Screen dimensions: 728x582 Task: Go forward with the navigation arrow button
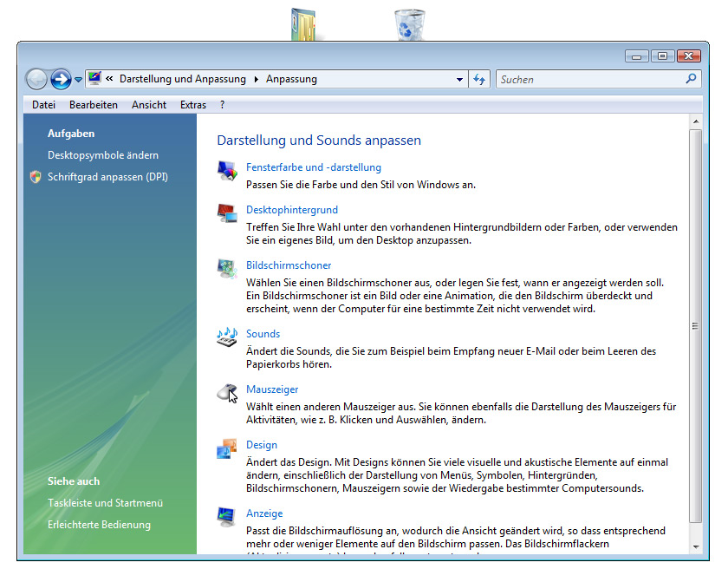(x=61, y=79)
